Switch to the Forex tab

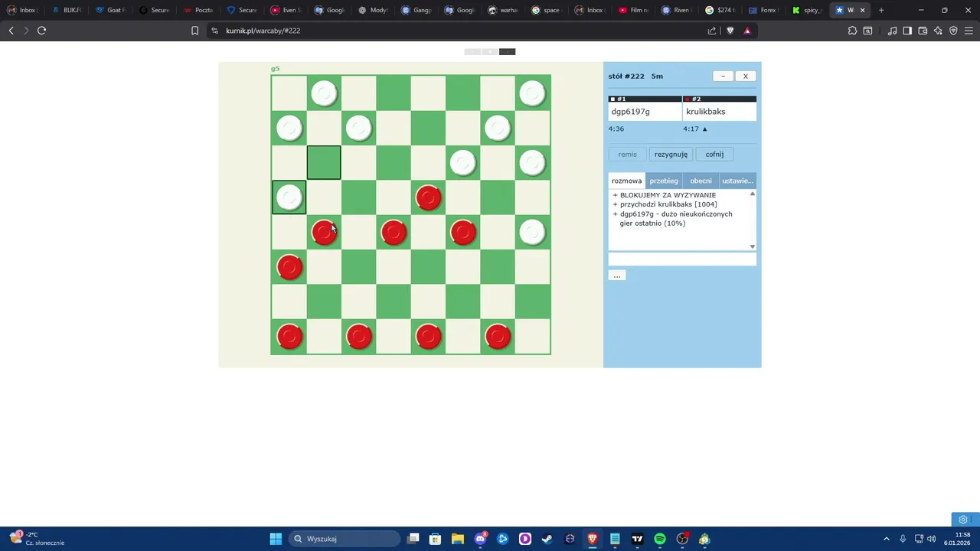(764, 10)
